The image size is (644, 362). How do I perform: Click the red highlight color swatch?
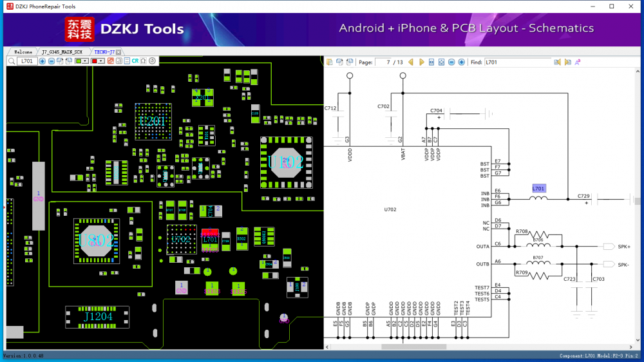point(94,61)
